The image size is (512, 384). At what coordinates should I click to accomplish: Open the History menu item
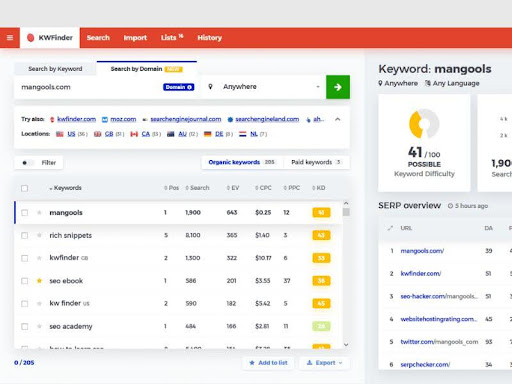[x=209, y=38]
